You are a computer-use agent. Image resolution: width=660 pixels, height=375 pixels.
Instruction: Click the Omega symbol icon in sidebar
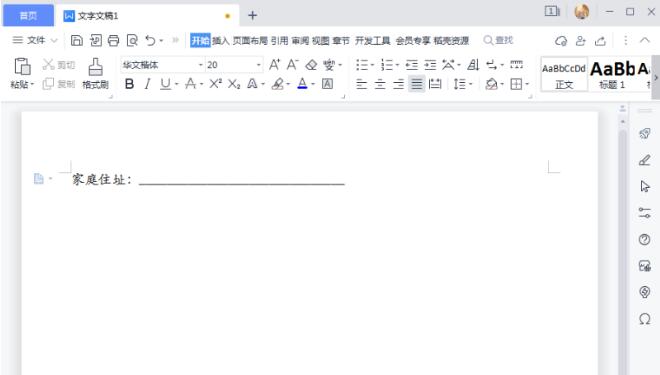(644, 319)
